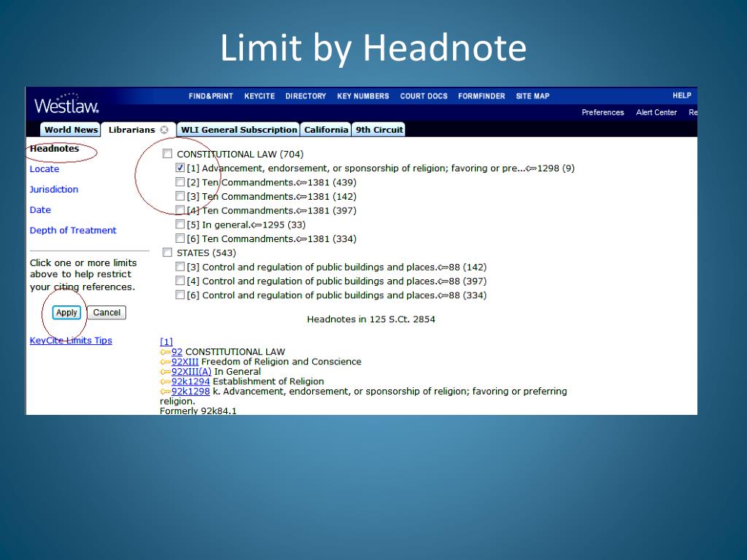Click key icon next to 92XIII(A) link
Viewport: 747px width, 560px height.
pyautogui.click(x=166, y=371)
